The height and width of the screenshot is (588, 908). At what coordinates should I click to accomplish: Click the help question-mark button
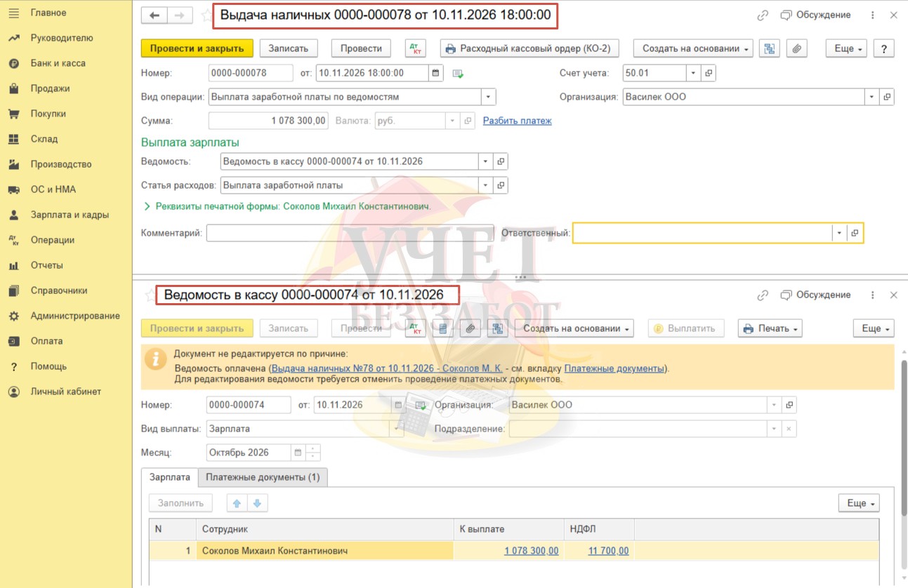pos(883,48)
